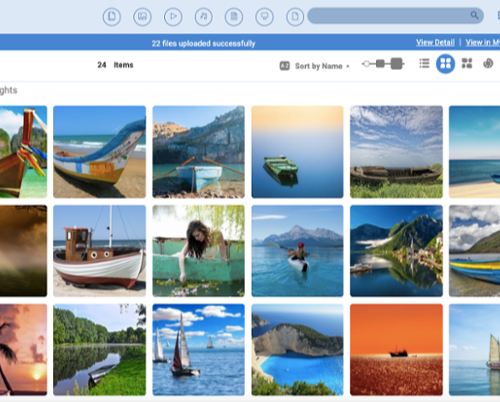The height and width of the screenshot is (403, 500).
Task: Click the circular icon after the view buttons
Action: pyautogui.click(x=488, y=63)
